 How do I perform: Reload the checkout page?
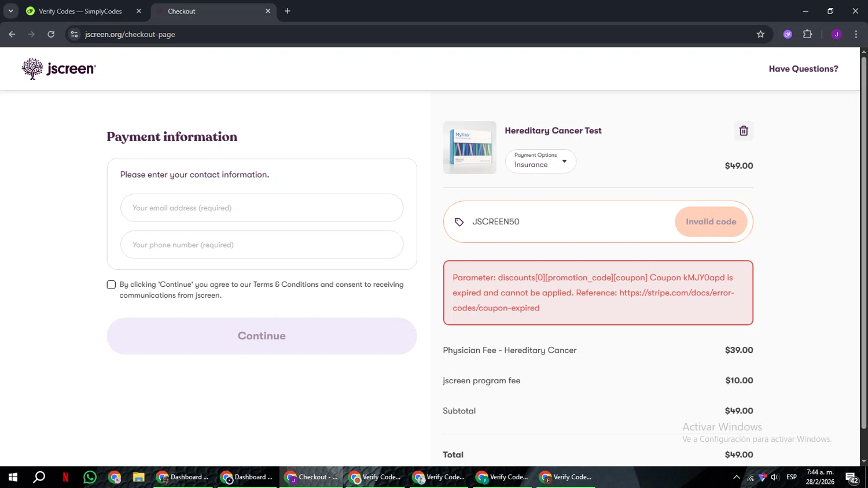(51, 34)
